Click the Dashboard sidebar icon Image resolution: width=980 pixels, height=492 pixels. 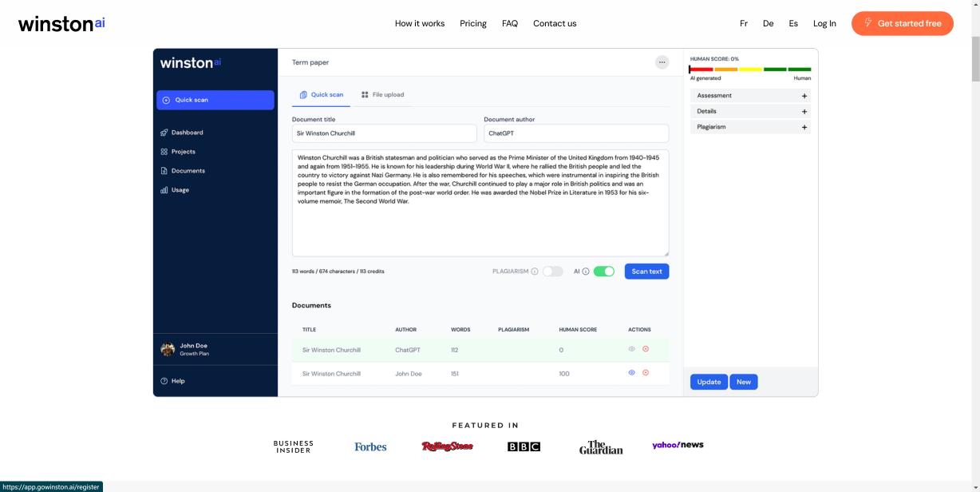pyautogui.click(x=164, y=133)
